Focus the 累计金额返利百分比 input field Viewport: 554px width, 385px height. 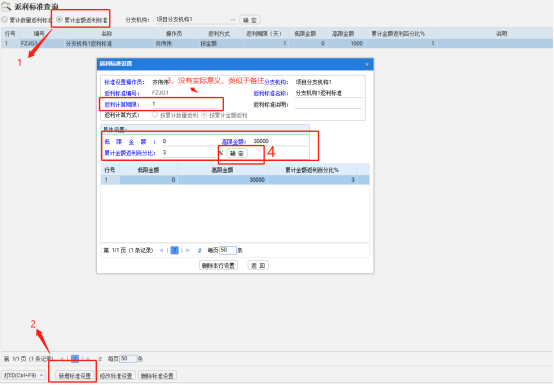coord(189,153)
